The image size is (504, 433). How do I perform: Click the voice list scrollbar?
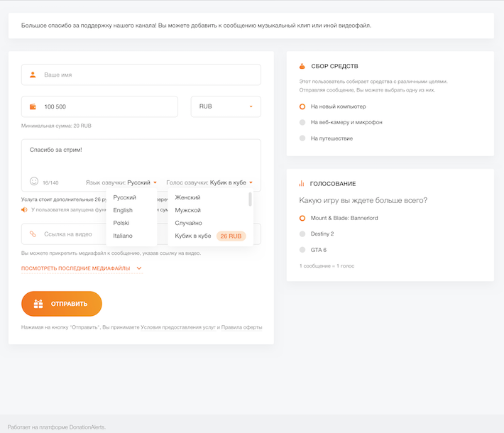click(250, 199)
